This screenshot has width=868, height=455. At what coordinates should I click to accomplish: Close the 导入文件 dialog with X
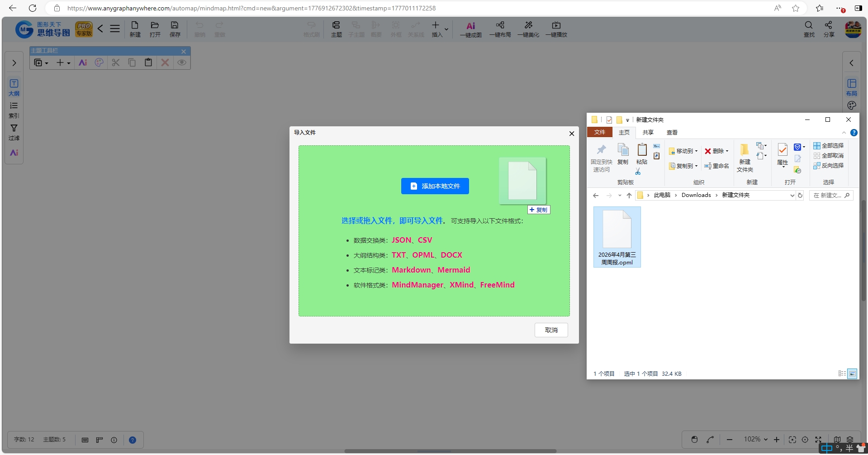point(572,134)
